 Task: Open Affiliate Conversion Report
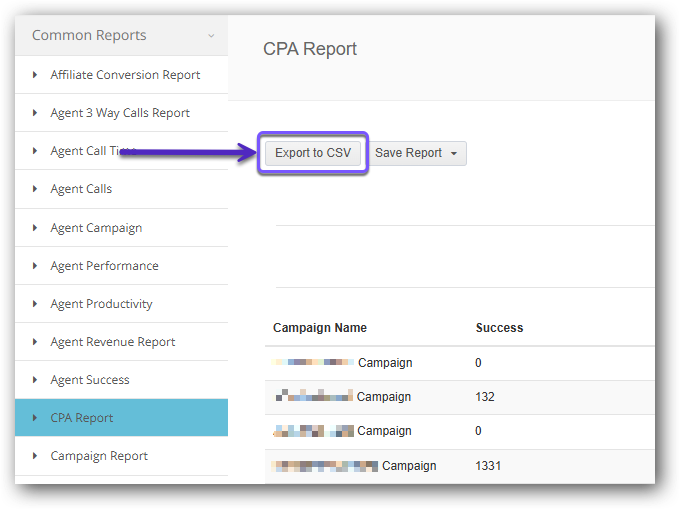click(125, 75)
